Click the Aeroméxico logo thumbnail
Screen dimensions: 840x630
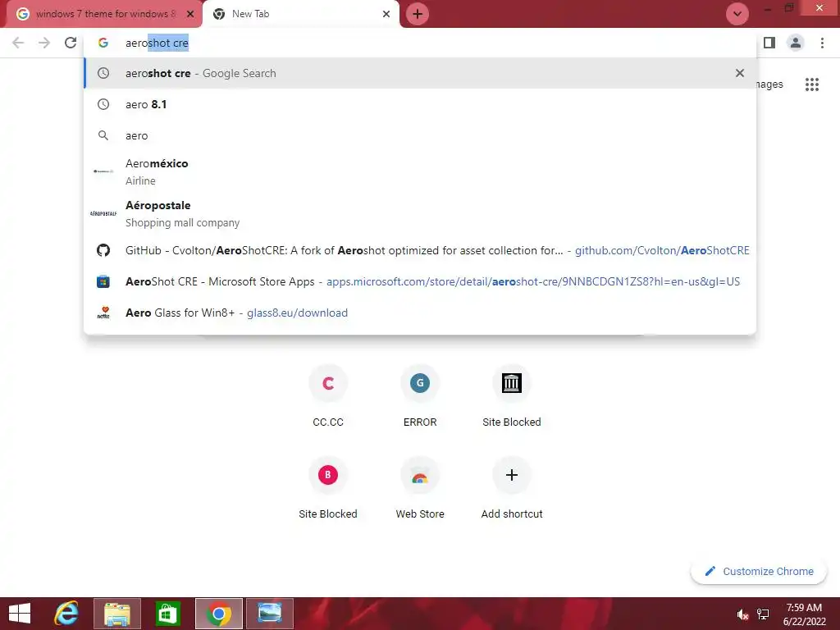(103, 171)
